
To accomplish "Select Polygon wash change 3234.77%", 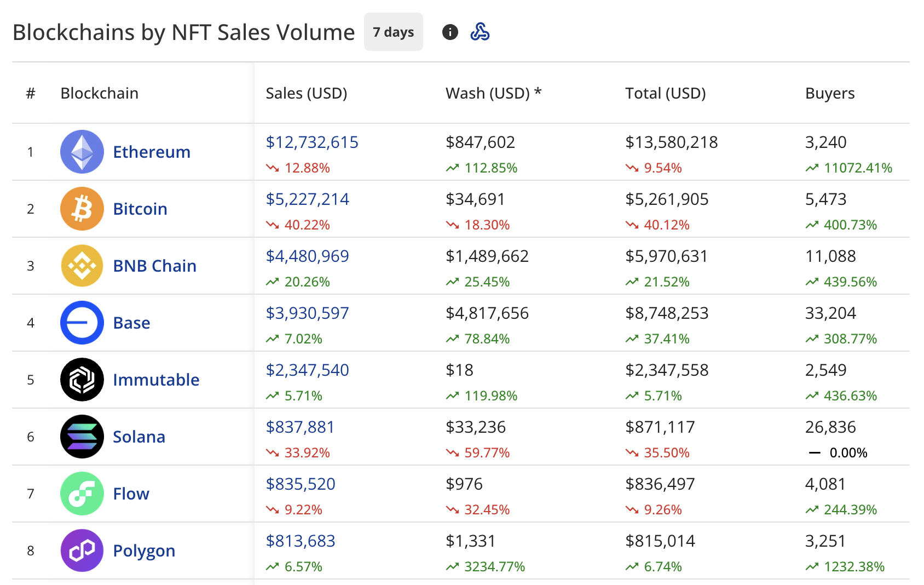I will (495, 567).
